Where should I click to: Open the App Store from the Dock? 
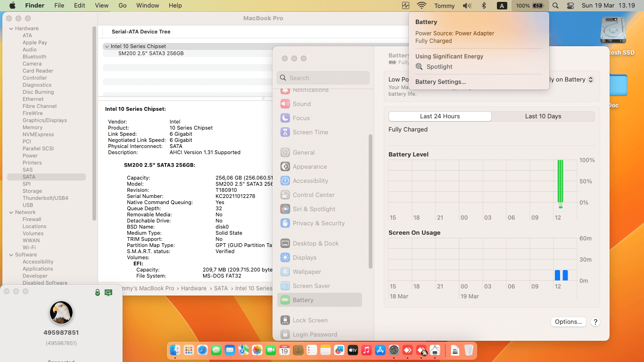tap(380, 350)
